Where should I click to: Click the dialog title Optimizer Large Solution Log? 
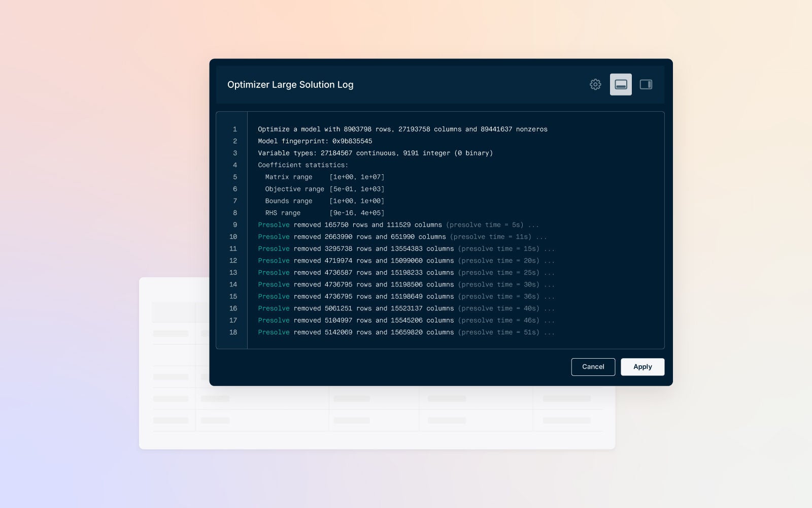click(x=290, y=85)
